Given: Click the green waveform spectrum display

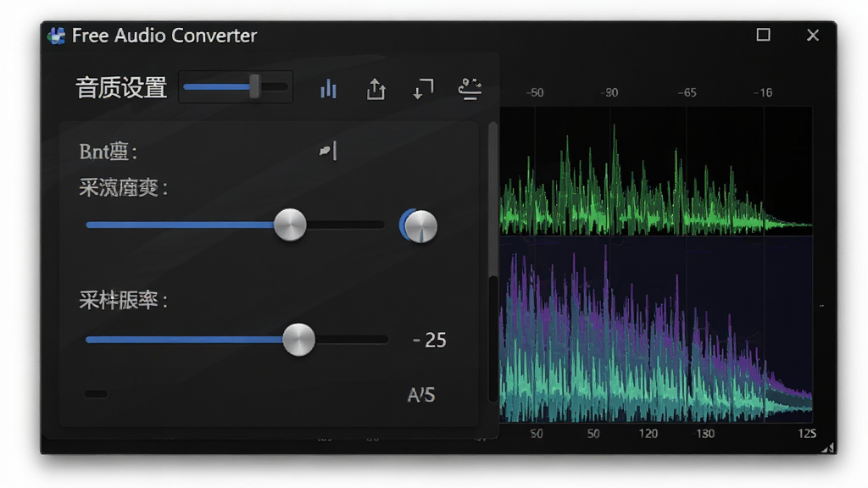Looking at the screenshot, I should pos(656,171).
